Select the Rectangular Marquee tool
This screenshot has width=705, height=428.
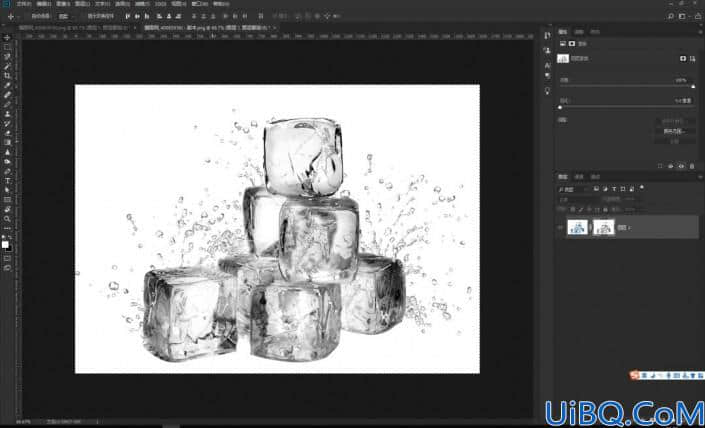[x=7, y=47]
